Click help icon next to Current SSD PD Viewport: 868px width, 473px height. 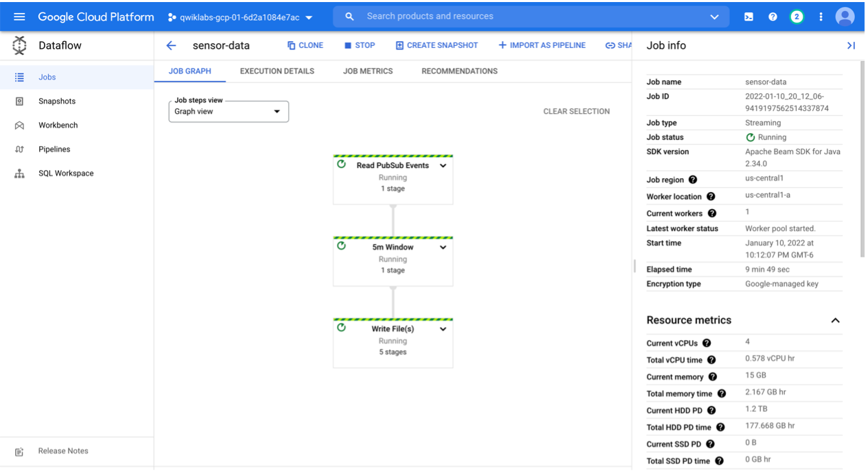711,444
